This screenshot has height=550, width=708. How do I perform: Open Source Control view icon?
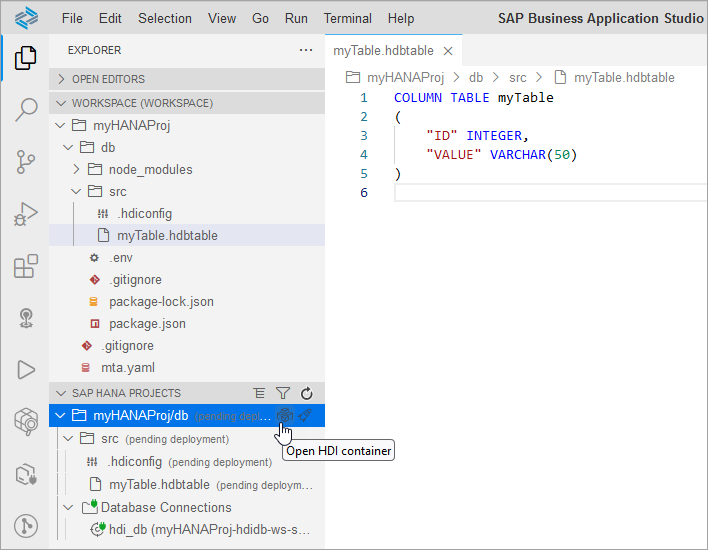pos(26,162)
